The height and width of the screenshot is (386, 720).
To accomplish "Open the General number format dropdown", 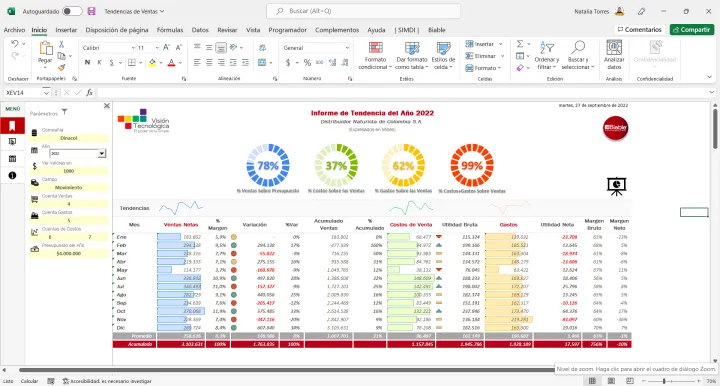I will (347, 48).
